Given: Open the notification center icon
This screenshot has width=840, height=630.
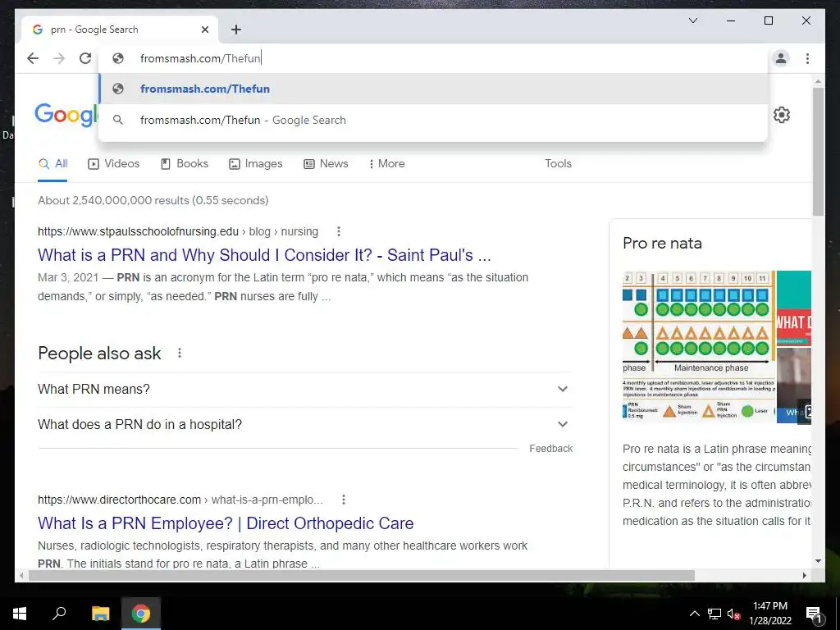Looking at the screenshot, I should click(x=814, y=614).
